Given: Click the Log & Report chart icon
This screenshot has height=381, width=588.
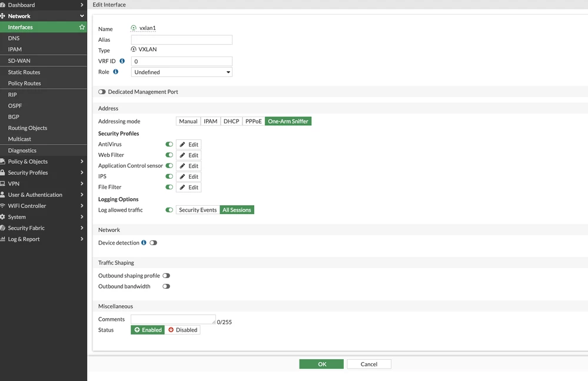Looking at the screenshot, I should tap(2, 239).
